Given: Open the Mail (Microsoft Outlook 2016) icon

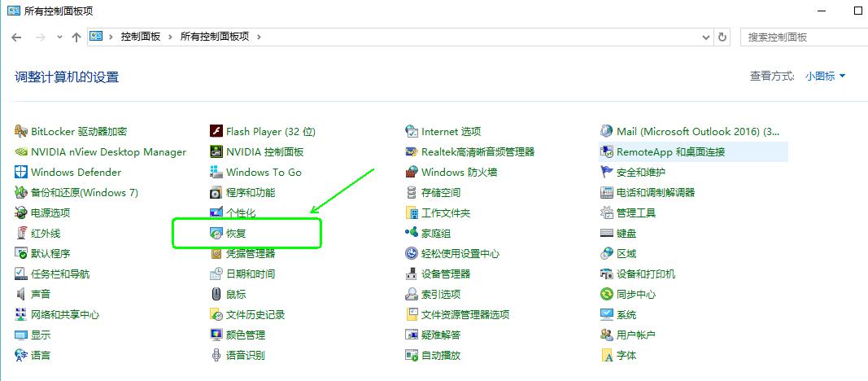Looking at the screenshot, I should click(x=607, y=132).
